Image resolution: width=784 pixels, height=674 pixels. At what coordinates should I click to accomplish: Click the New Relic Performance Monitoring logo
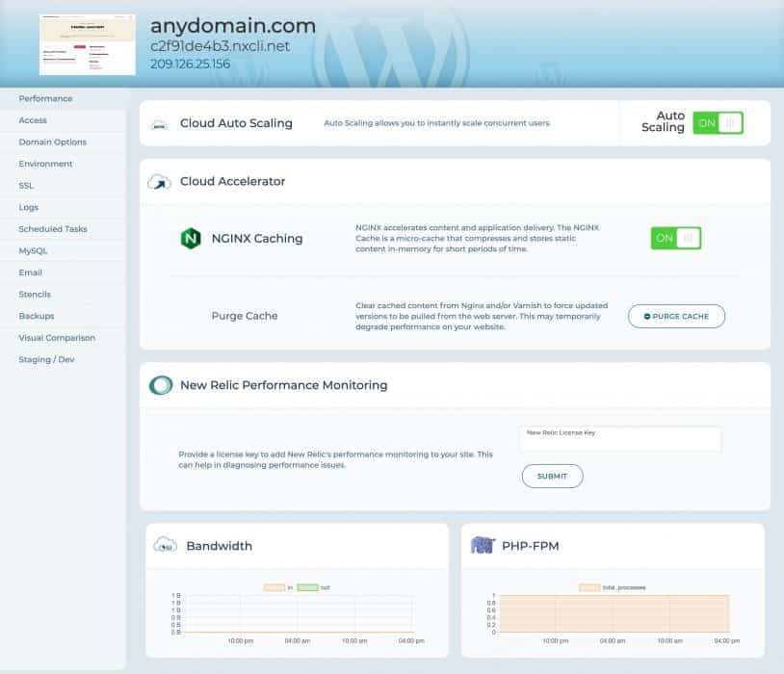[x=160, y=384]
